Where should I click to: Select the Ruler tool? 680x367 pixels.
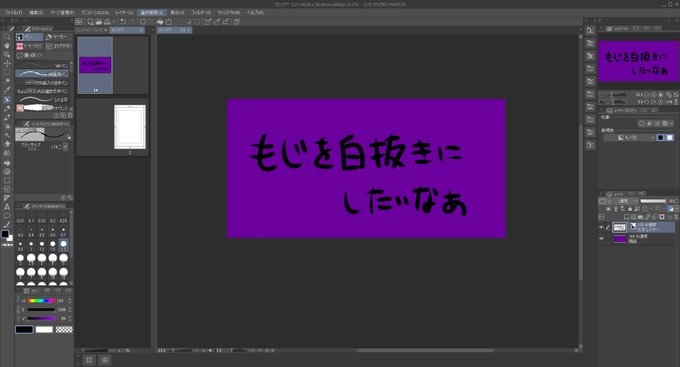[x=7, y=198]
